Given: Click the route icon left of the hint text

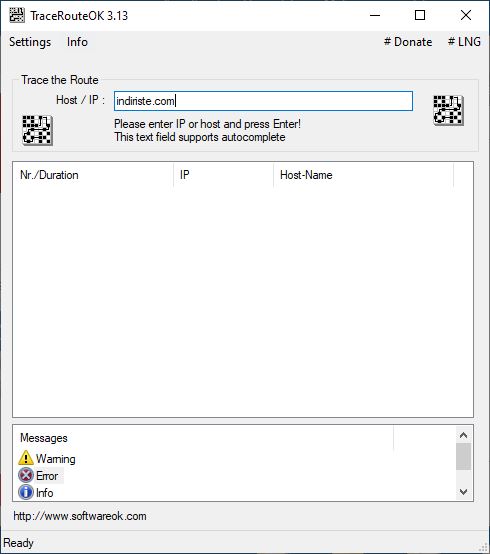Looking at the screenshot, I should 37,130.
